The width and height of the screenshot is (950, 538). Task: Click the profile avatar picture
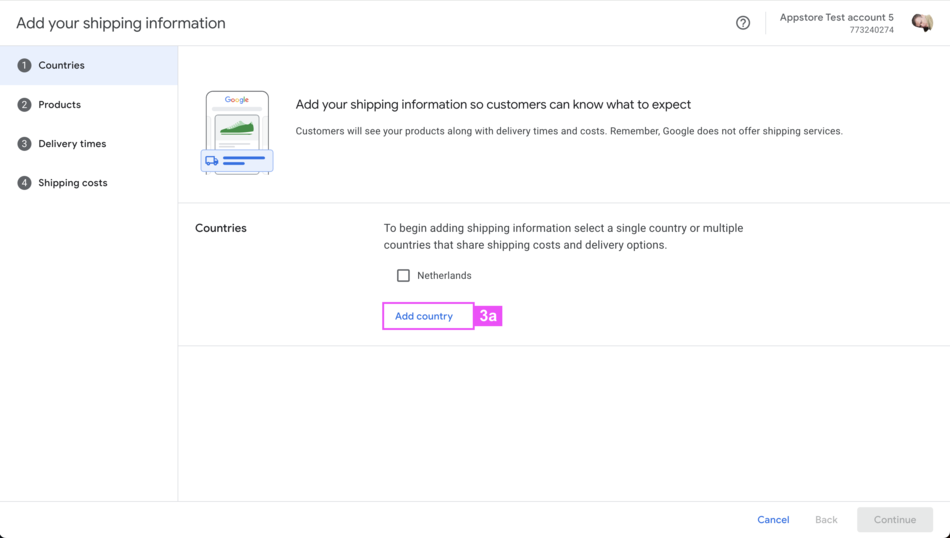[x=922, y=22]
